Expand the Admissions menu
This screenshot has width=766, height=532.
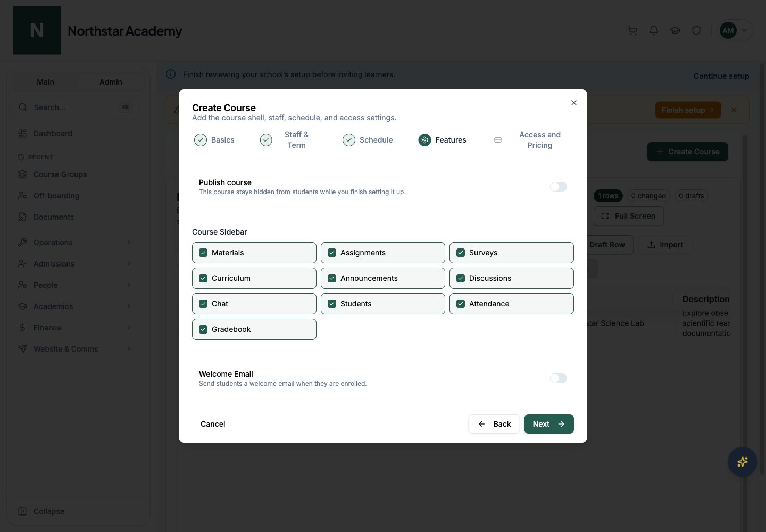click(75, 264)
